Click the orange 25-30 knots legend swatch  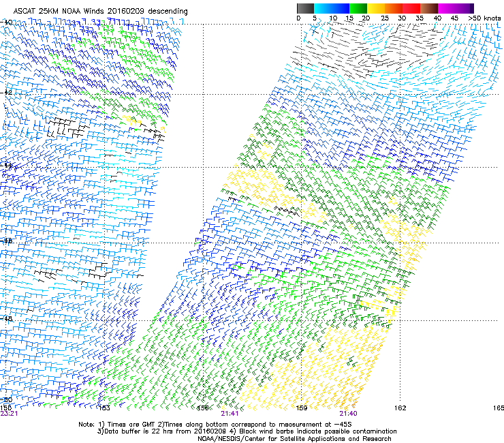394,8
